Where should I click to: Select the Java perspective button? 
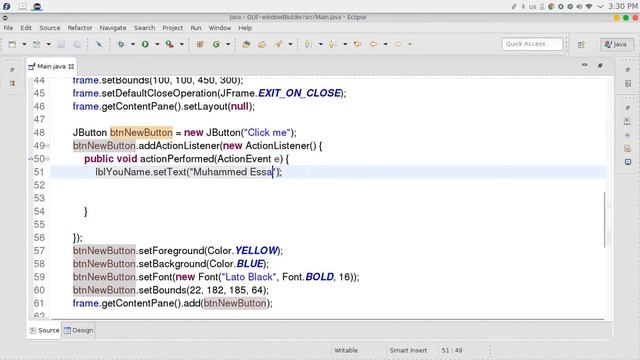(x=617, y=44)
